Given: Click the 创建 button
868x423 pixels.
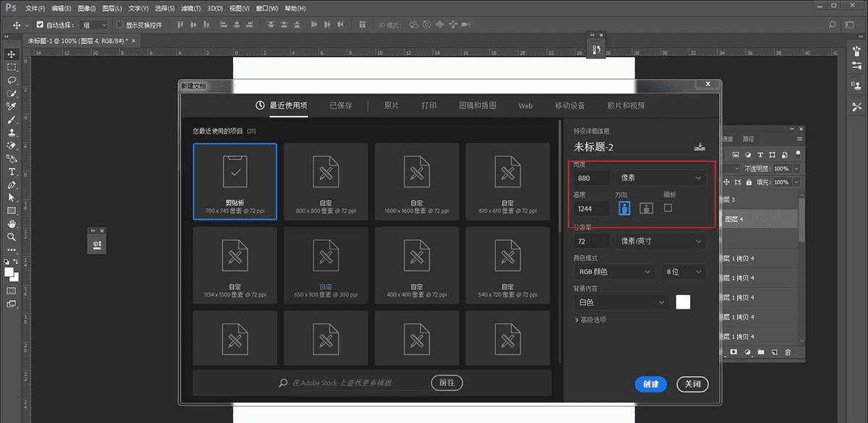Looking at the screenshot, I should pos(651,384).
